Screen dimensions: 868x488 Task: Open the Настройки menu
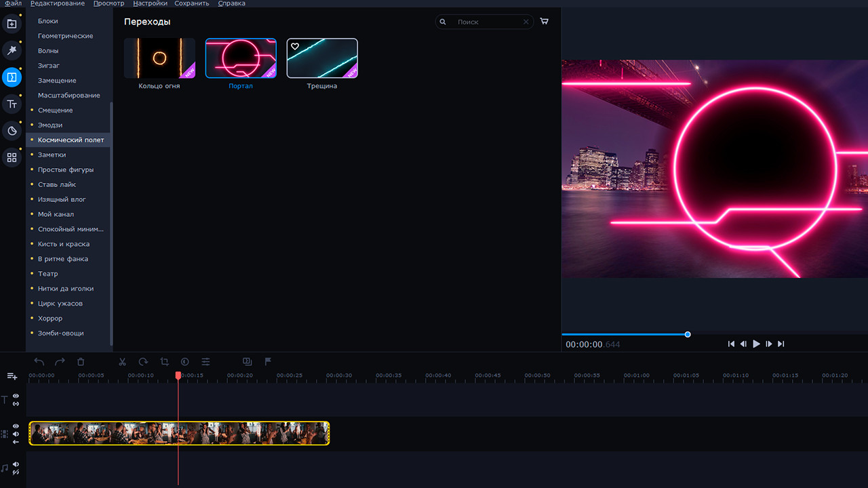(x=150, y=3)
